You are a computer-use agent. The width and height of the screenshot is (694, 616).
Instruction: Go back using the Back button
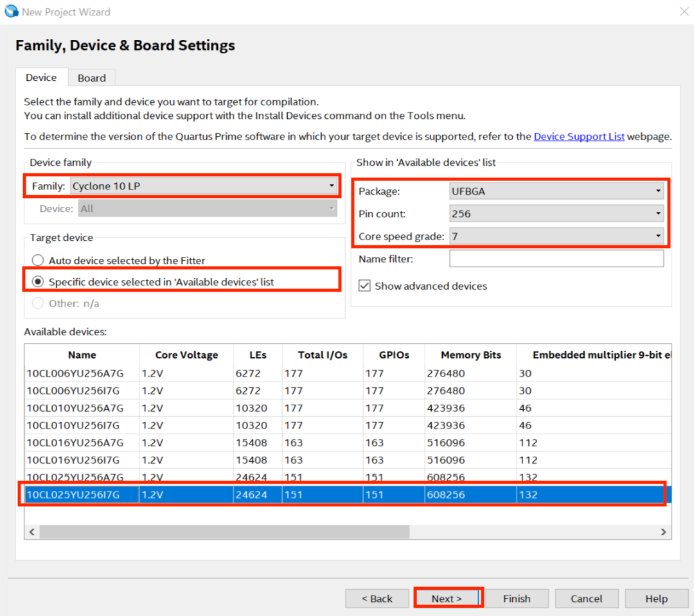coord(377,599)
